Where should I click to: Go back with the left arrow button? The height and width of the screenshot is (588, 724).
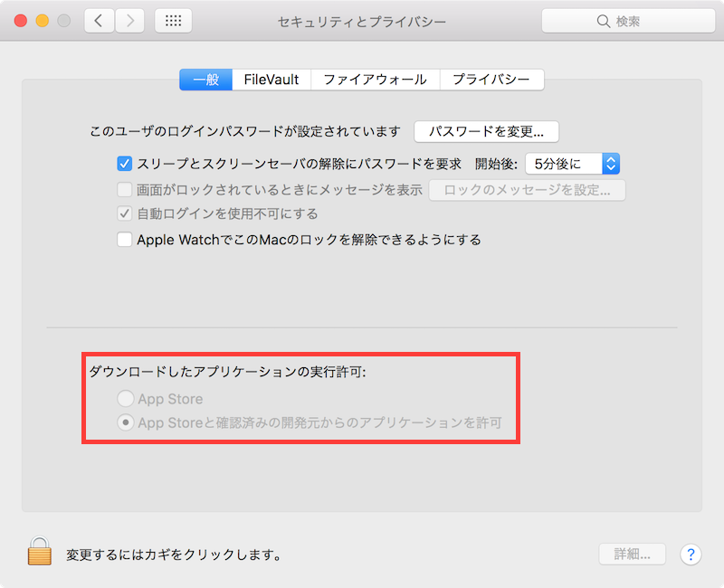99,21
